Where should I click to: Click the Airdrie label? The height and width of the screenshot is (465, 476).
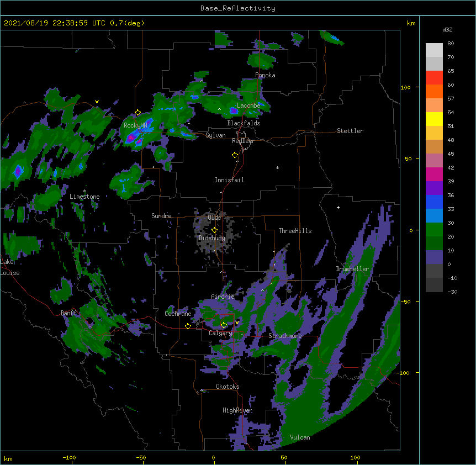223,297
